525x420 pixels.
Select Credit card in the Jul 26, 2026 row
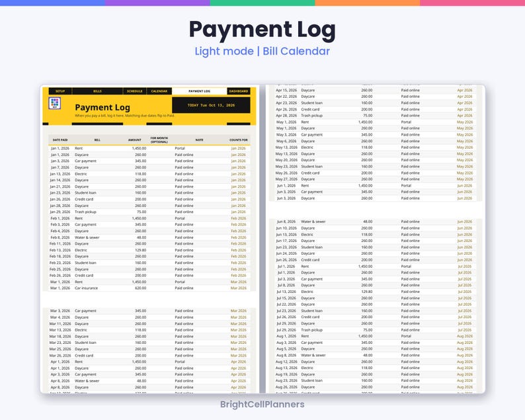pyautogui.click(x=310, y=317)
